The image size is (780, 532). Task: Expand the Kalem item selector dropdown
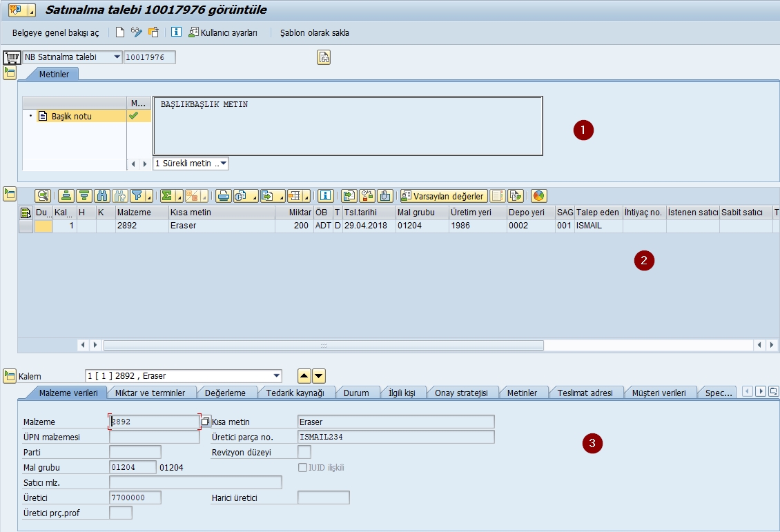[x=277, y=376]
